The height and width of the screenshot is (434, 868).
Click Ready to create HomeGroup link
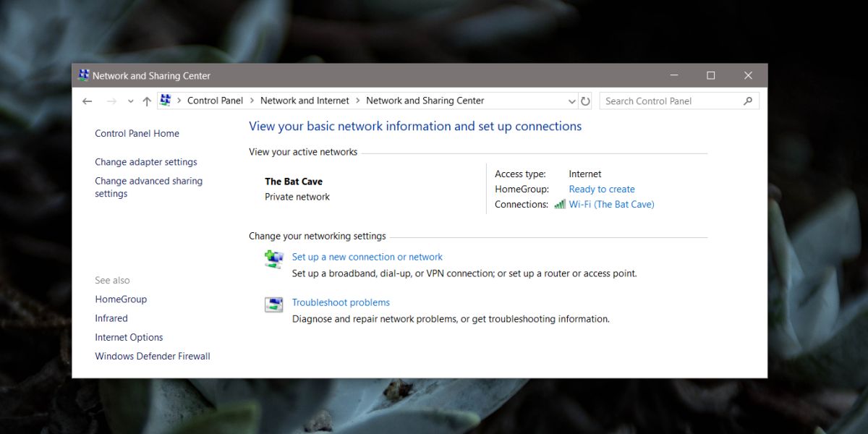pos(602,190)
